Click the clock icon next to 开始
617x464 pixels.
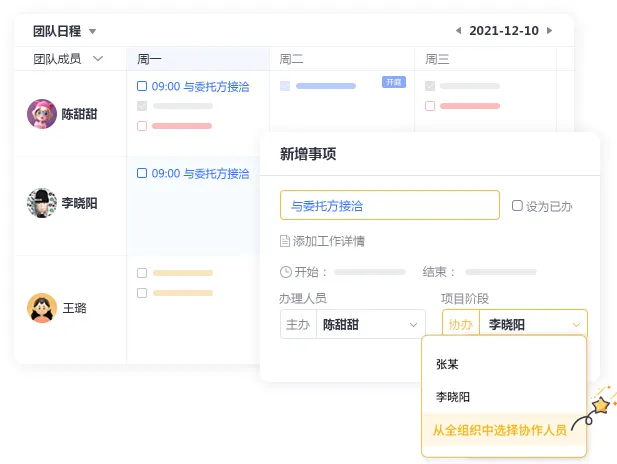(x=286, y=271)
